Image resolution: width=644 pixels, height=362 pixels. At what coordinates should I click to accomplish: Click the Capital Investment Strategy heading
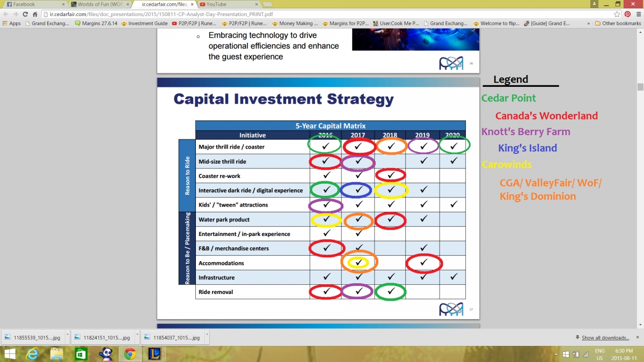283,99
